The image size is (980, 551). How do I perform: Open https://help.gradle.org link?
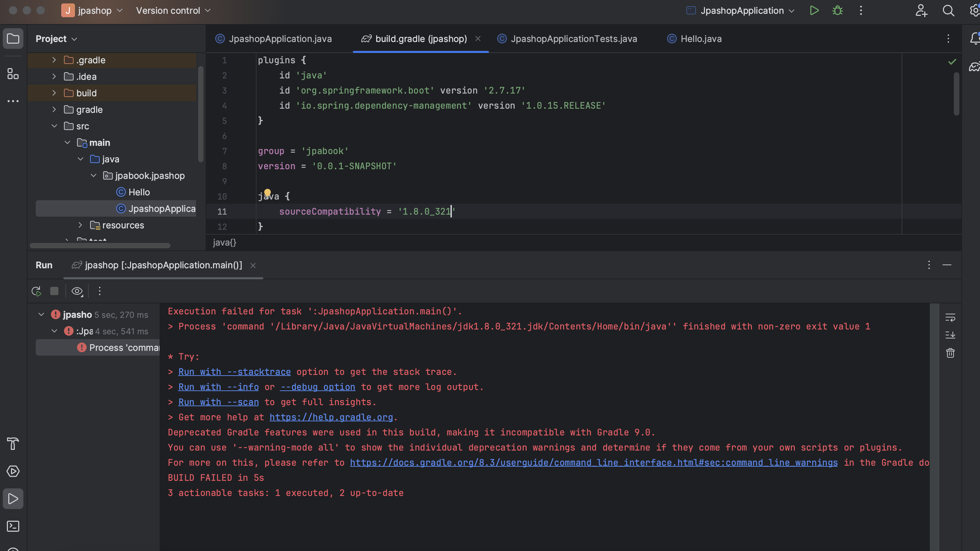pos(331,418)
